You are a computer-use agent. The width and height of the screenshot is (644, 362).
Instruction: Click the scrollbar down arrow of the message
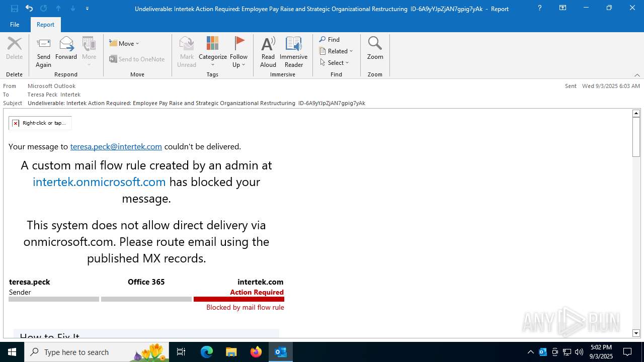636,333
